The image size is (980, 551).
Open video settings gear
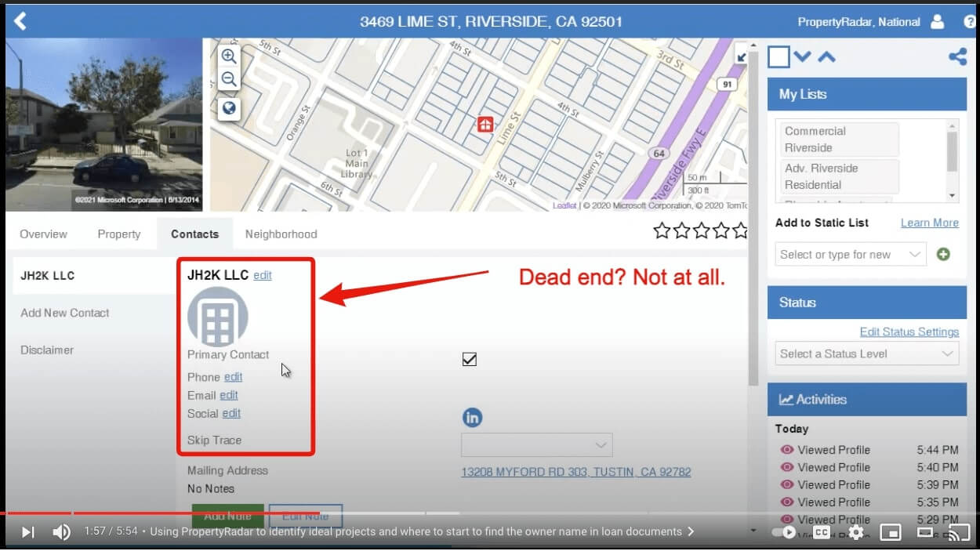click(856, 532)
